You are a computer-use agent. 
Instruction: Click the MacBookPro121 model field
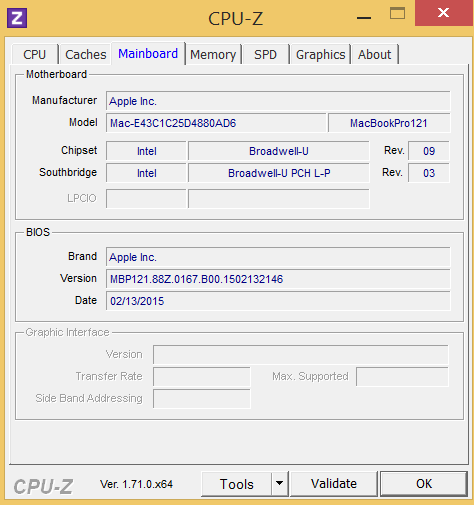389,123
